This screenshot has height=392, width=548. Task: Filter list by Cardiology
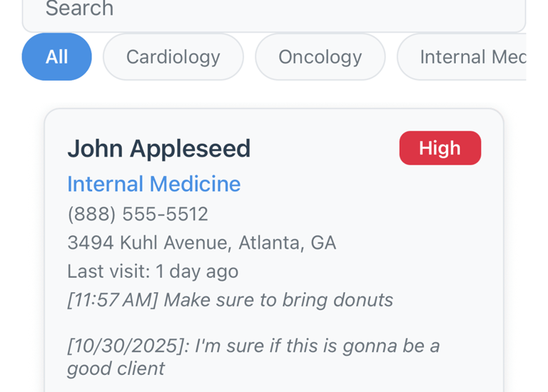point(173,57)
